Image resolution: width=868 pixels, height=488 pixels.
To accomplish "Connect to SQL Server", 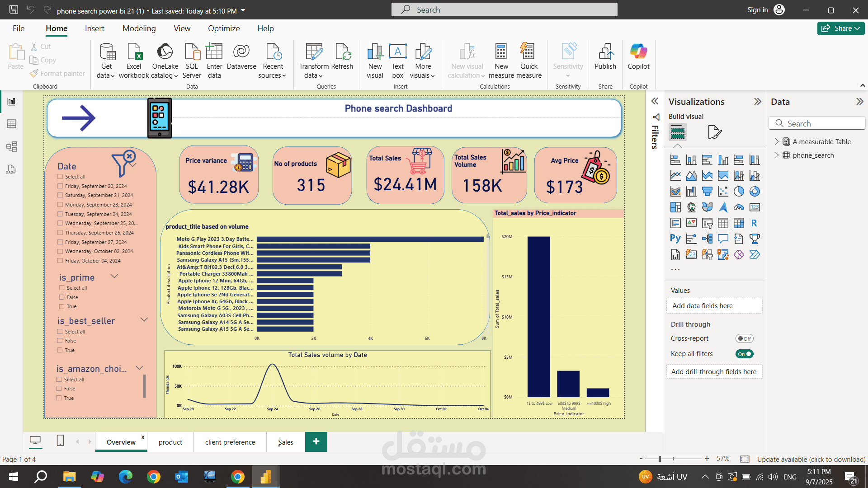I will pos(192,61).
